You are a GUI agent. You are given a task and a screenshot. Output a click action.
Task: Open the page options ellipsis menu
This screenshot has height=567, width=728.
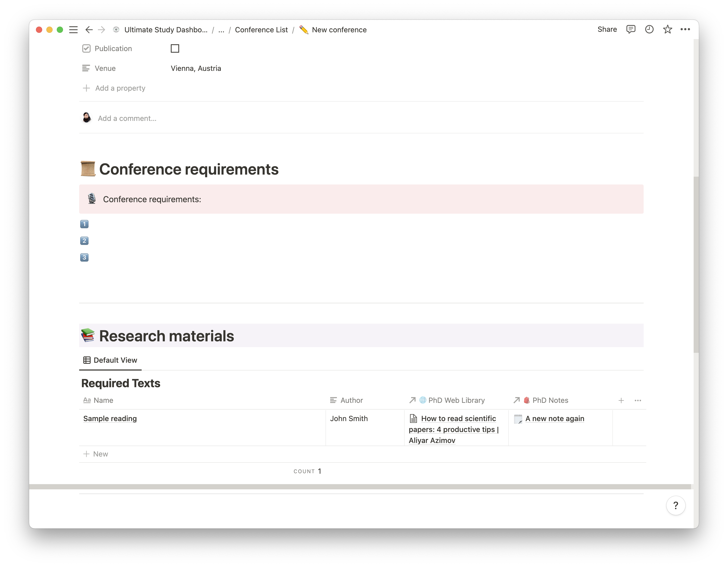pyautogui.click(x=685, y=29)
